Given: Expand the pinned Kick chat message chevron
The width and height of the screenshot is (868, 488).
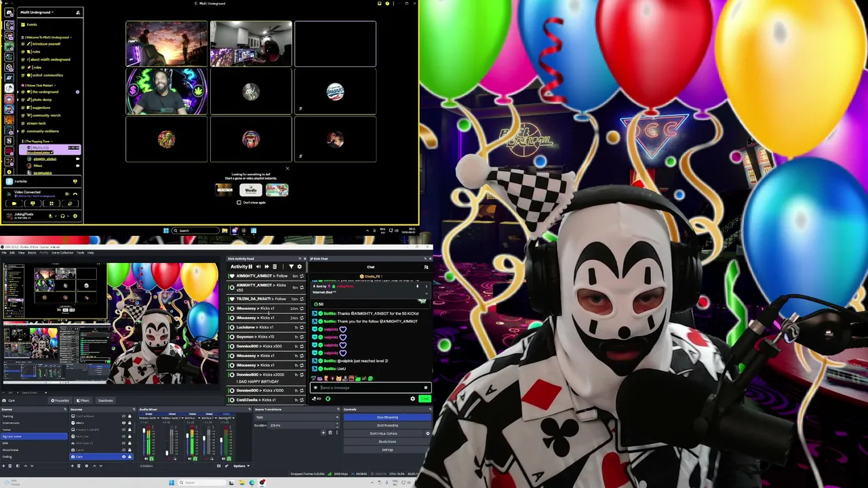Looking at the screenshot, I should pyautogui.click(x=427, y=293).
